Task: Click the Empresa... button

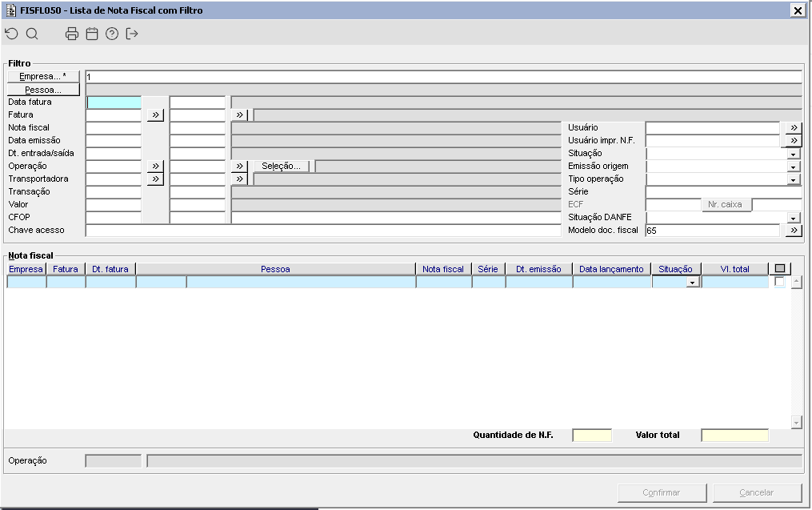Action: pos(43,77)
